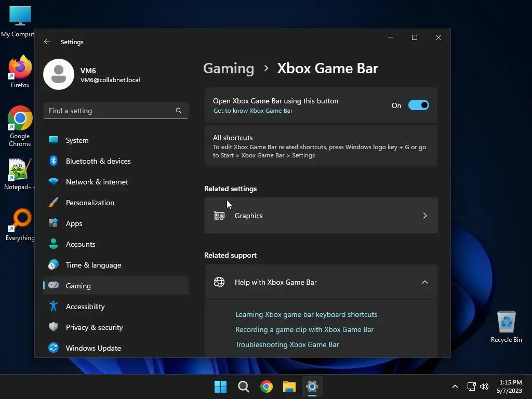Click the volume icon in system tray
The height and width of the screenshot is (399, 532).
click(484, 387)
